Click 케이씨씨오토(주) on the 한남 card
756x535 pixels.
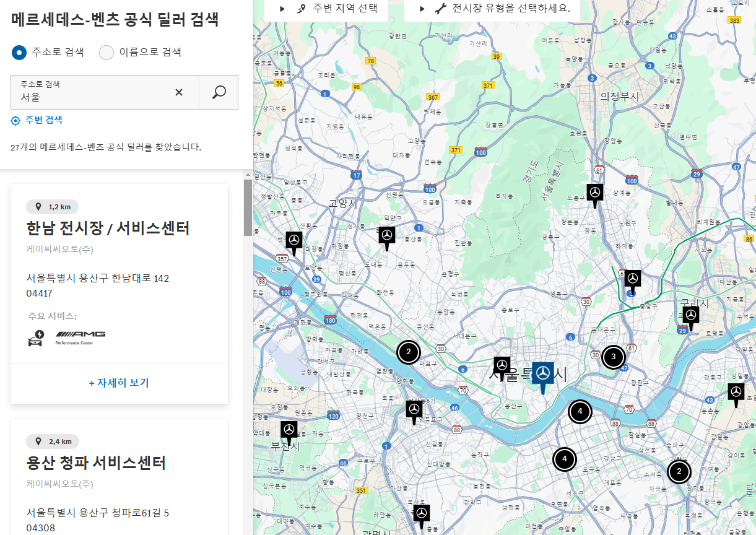[60, 249]
